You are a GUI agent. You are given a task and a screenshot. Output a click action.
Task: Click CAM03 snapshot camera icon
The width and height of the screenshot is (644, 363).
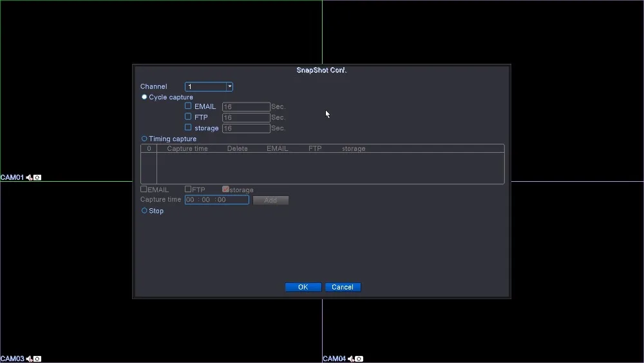click(37, 359)
